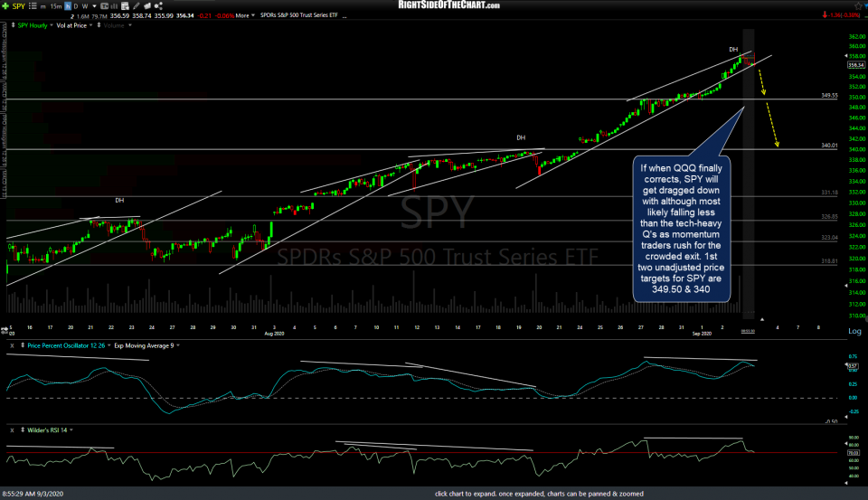Open the SPY Hourly plot dropdown

[51, 25]
